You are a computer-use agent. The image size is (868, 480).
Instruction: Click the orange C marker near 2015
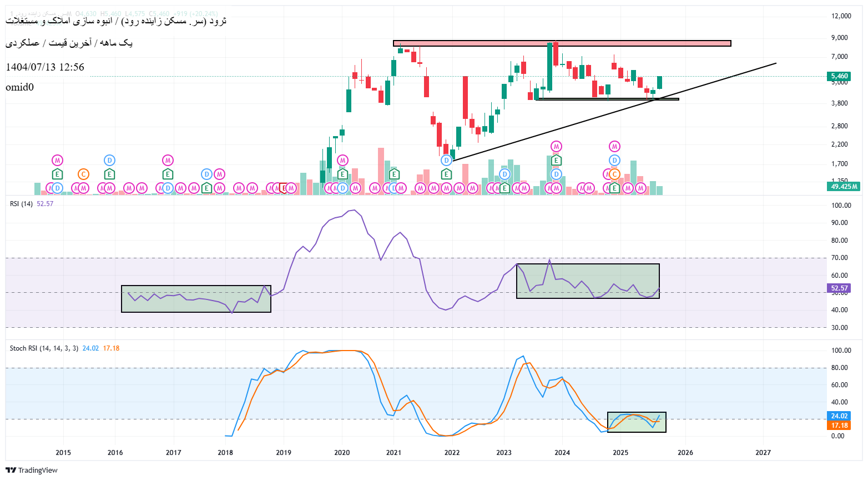tap(83, 174)
